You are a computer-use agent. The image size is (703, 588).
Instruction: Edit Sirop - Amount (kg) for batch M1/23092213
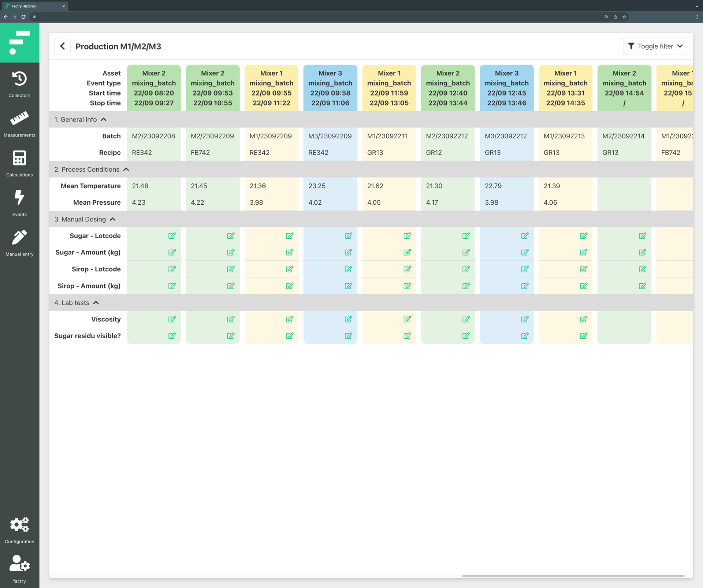click(x=584, y=286)
